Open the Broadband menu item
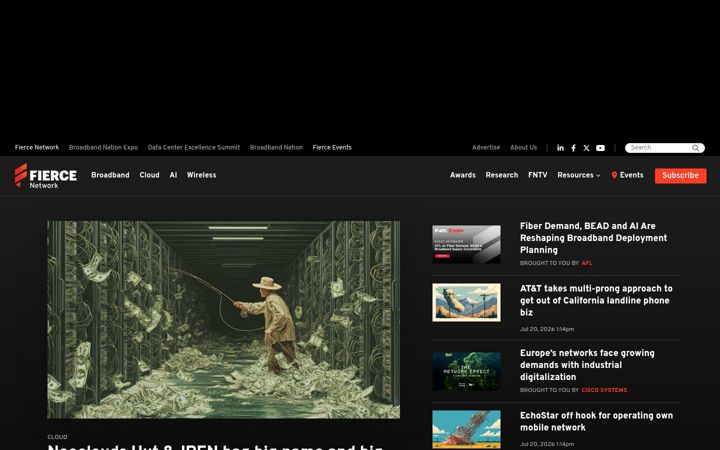Screen dimensions: 720x450 (110, 175)
